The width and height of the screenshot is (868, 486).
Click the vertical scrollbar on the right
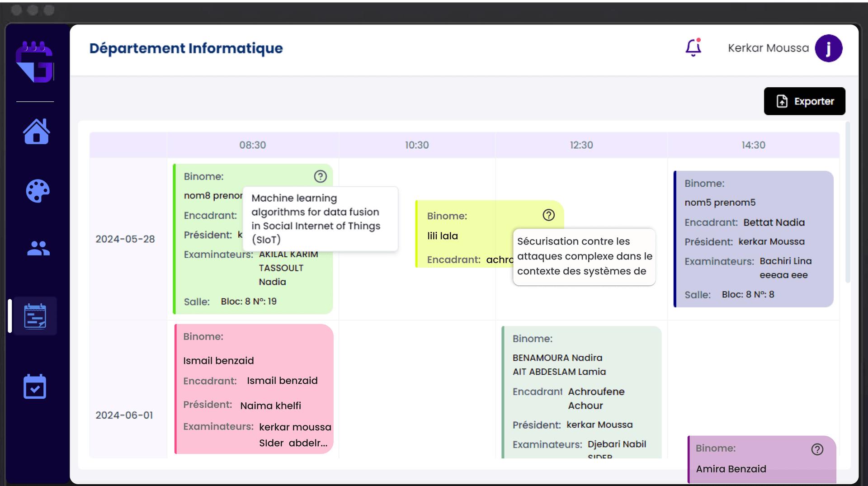tap(848, 203)
